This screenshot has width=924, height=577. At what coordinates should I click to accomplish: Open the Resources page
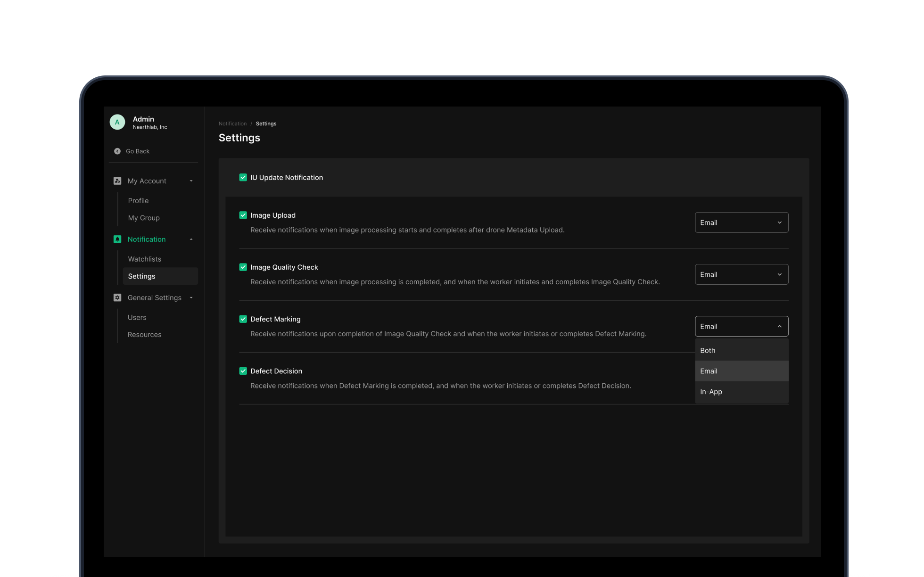coord(144,334)
